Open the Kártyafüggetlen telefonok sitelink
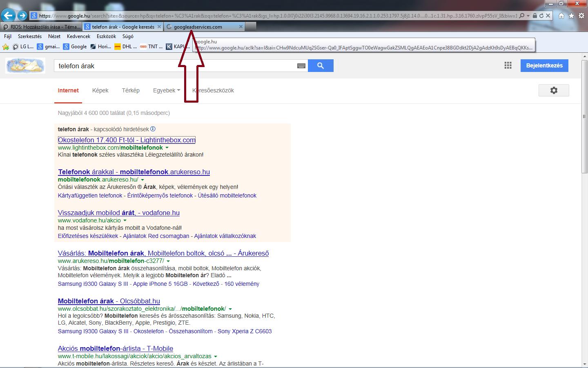588x368 pixels. coord(90,195)
